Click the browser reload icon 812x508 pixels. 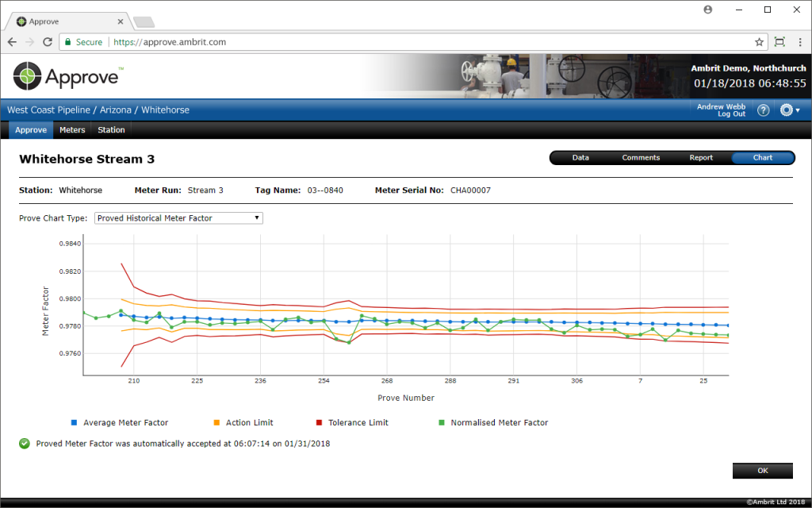pyautogui.click(x=47, y=42)
